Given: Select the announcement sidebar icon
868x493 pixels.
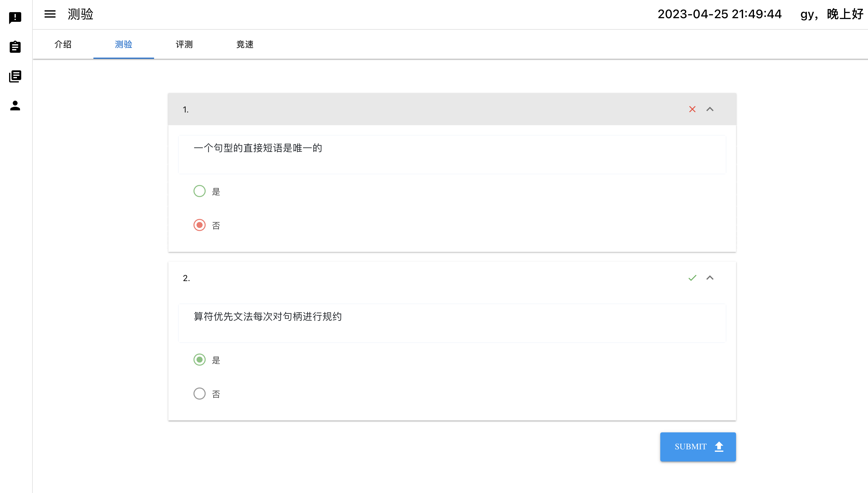Looking at the screenshot, I should coord(15,17).
